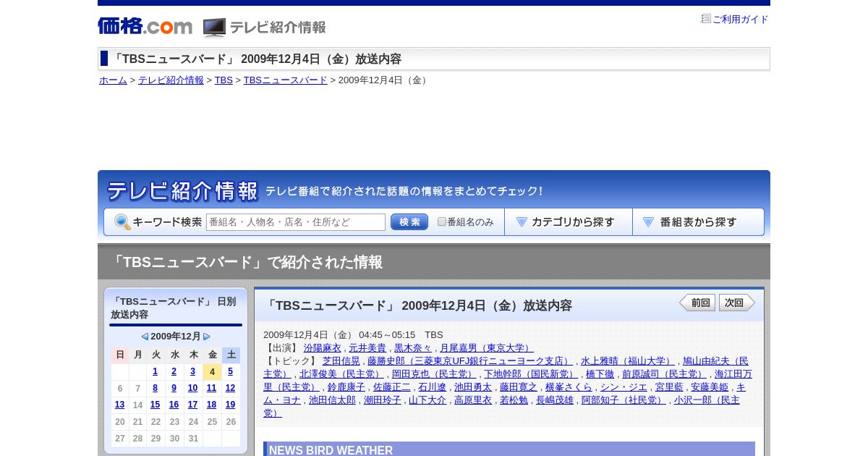Click the 次回 next broadcast button

coord(736,303)
